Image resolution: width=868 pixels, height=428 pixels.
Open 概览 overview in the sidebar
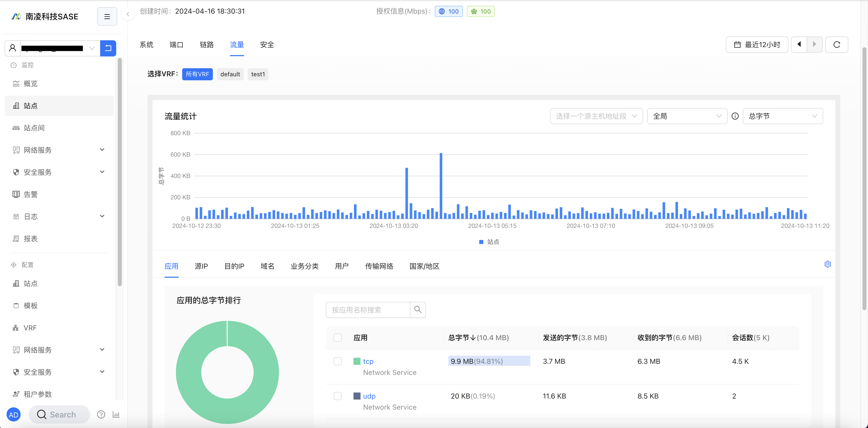(x=59, y=83)
